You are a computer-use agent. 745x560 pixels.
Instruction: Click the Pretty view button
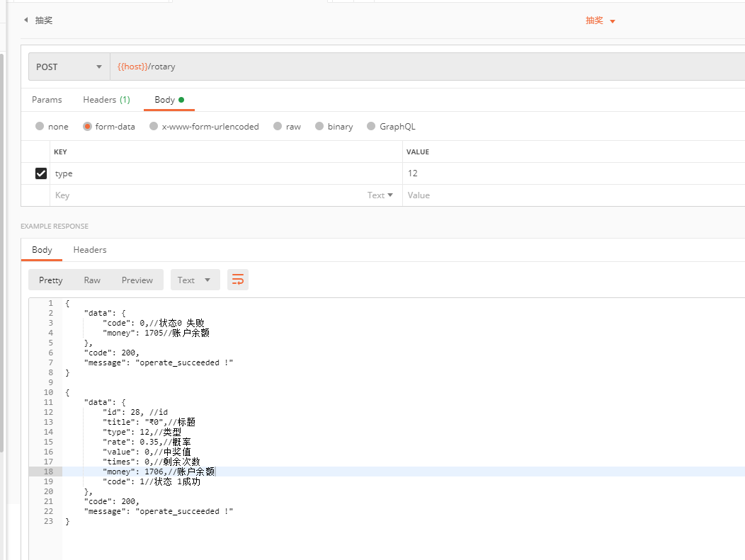[x=50, y=280]
